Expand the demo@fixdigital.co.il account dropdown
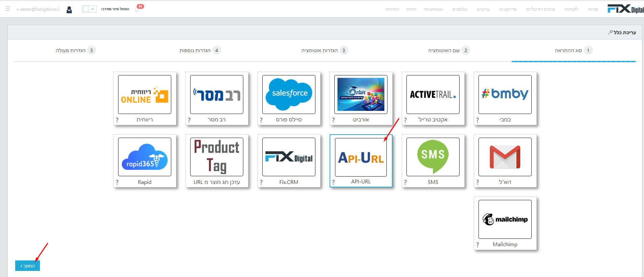 coord(38,9)
